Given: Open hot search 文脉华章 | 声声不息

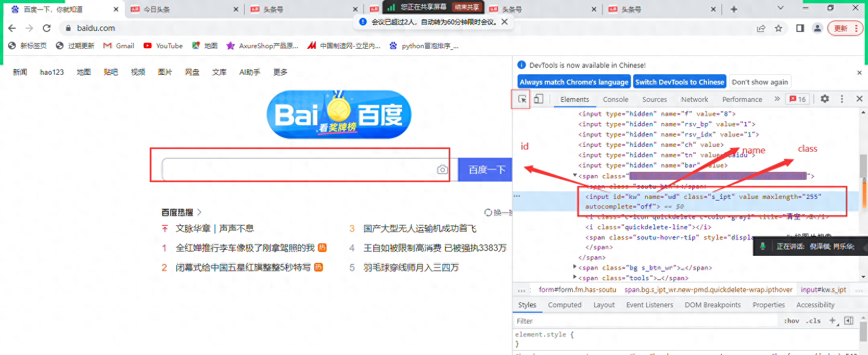Looking at the screenshot, I should coord(215,229).
